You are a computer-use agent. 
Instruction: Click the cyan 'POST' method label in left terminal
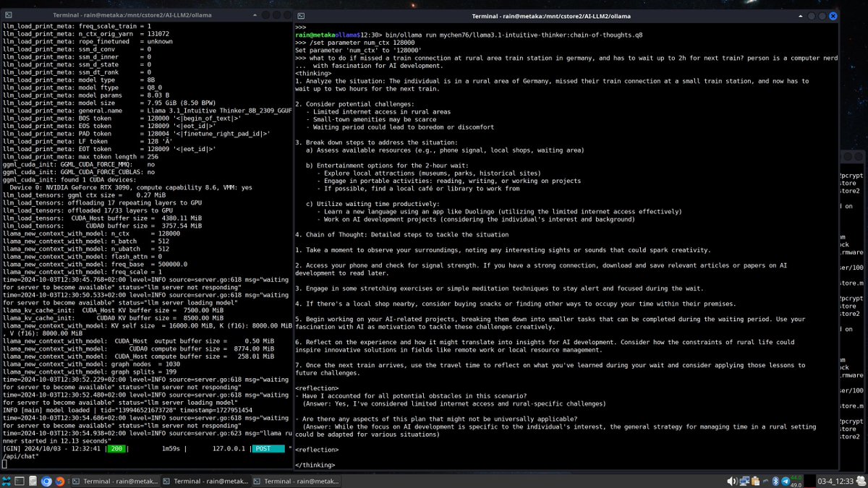[268, 448]
